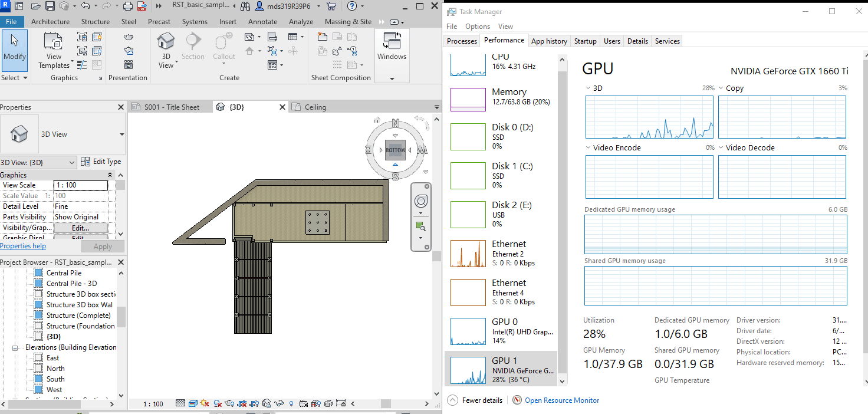Toggle the Sun Path on the view control bar
This screenshot has height=414, width=868.
[x=205, y=403]
